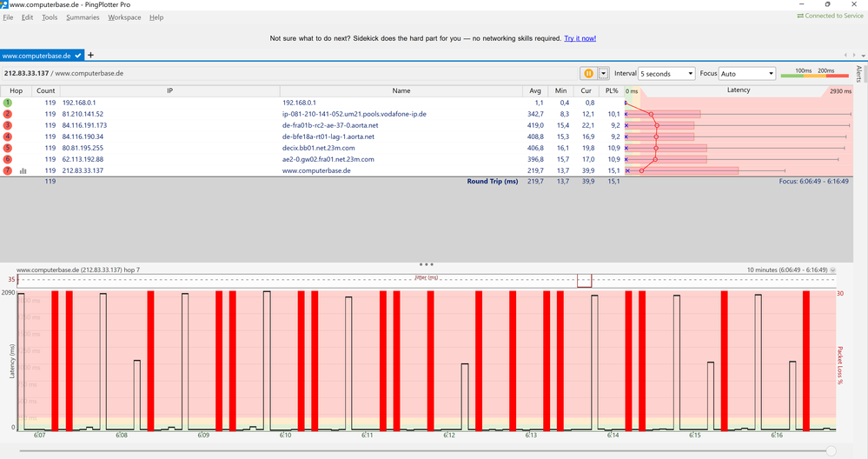The width and height of the screenshot is (868, 459).
Task: Select the hop 5 red status icon
Action: coord(7,148)
